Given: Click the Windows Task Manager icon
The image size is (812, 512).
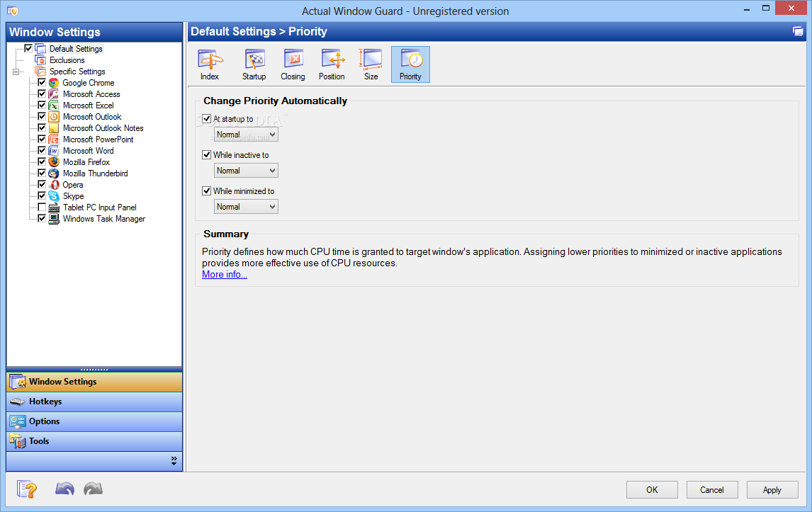Looking at the screenshot, I should point(54,219).
